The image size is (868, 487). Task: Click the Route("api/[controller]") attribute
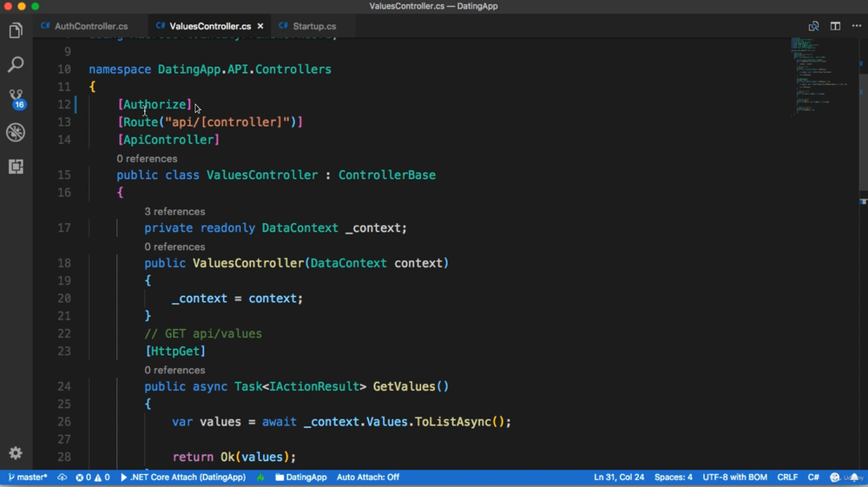click(210, 122)
